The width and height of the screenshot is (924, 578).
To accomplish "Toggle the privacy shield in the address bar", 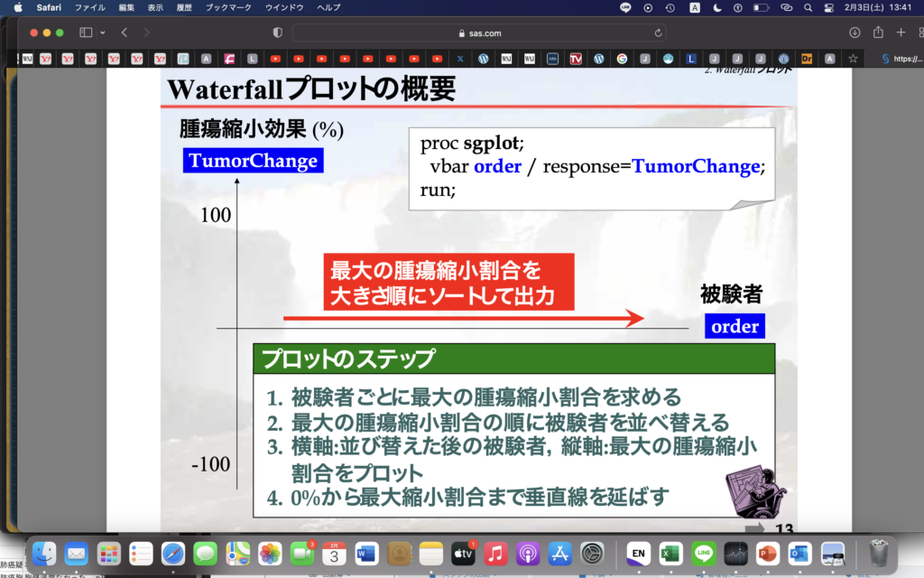I will [277, 32].
